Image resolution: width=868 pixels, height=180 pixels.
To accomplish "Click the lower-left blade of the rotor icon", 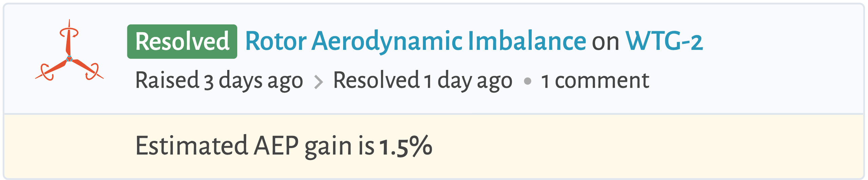I will (54, 69).
